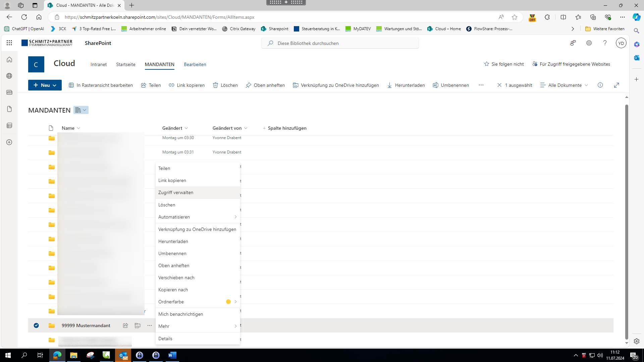The height and width of the screenshot is (362, 644).
Task: Click OneDrive shortcut icon on Mustermandant row
Action: click(x=138, y=325)
